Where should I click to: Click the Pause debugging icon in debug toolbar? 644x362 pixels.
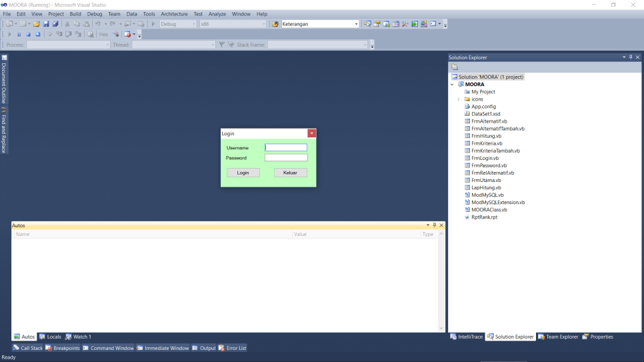click(19, 34)
